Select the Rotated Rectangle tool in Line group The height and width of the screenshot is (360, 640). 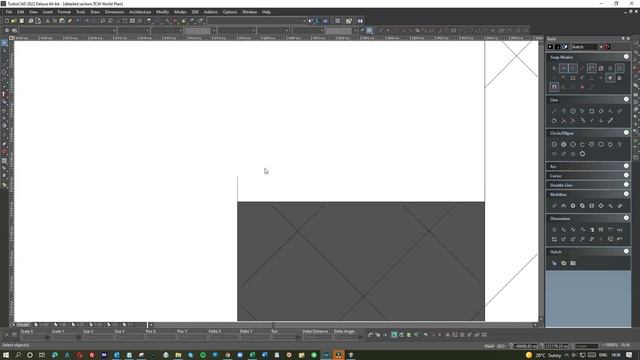[x=601, y=111]
